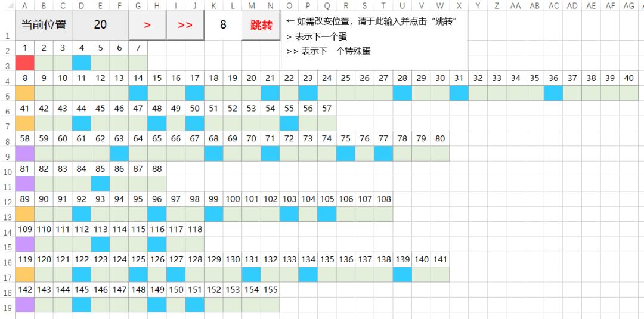
Task: Click the purple cell under number 109
Action: (x=25, y=244)
